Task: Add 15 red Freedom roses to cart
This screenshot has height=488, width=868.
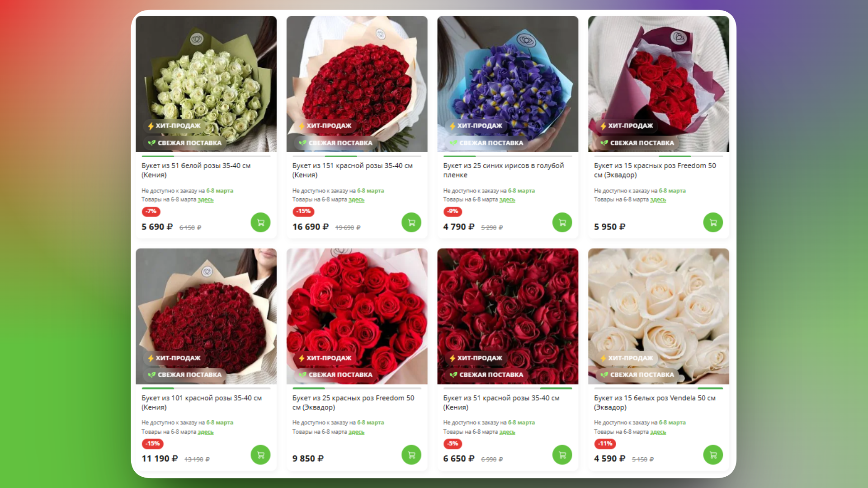Action: tap(713, 222)
